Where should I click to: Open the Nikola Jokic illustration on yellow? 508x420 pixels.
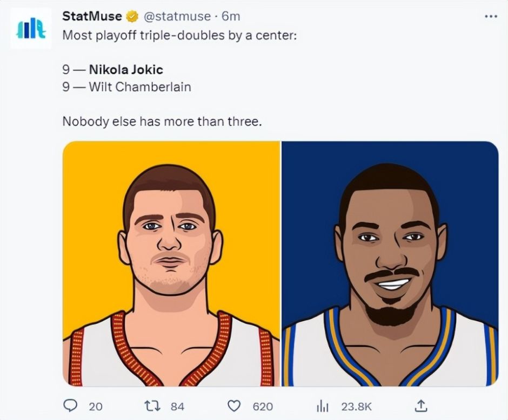coord(171,263)
